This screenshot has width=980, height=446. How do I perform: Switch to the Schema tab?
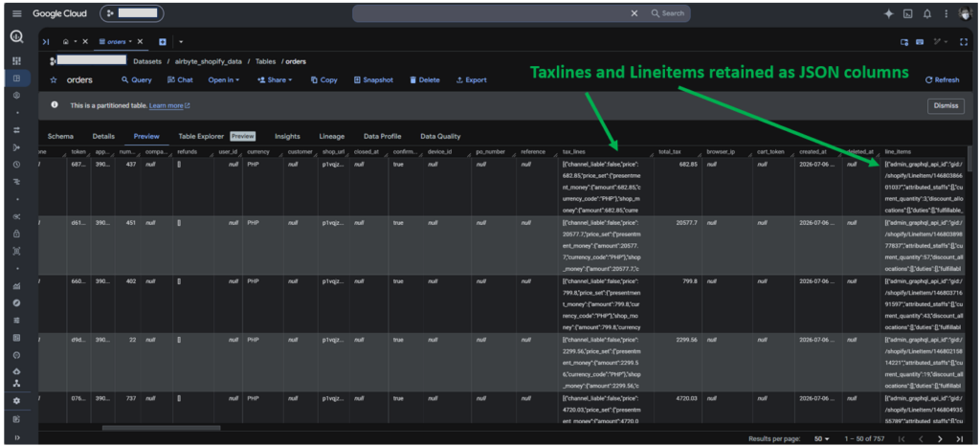point(60,136)
